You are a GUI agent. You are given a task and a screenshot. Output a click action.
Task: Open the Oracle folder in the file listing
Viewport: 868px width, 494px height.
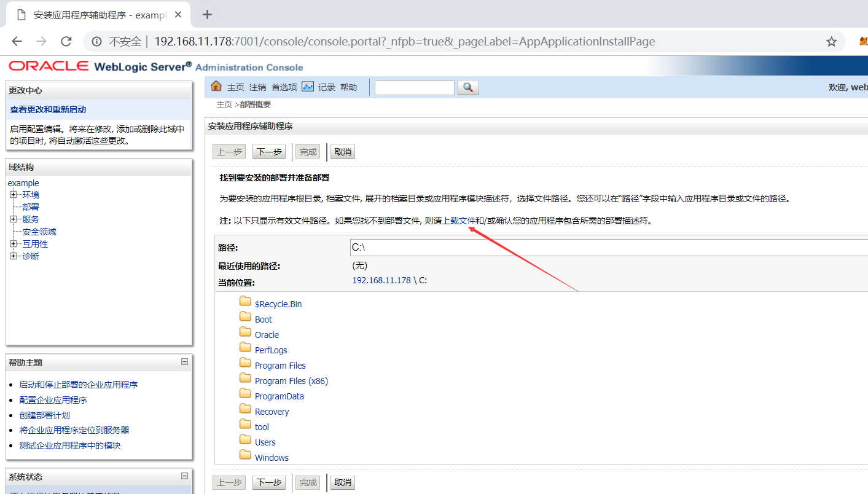click(267, 334)
